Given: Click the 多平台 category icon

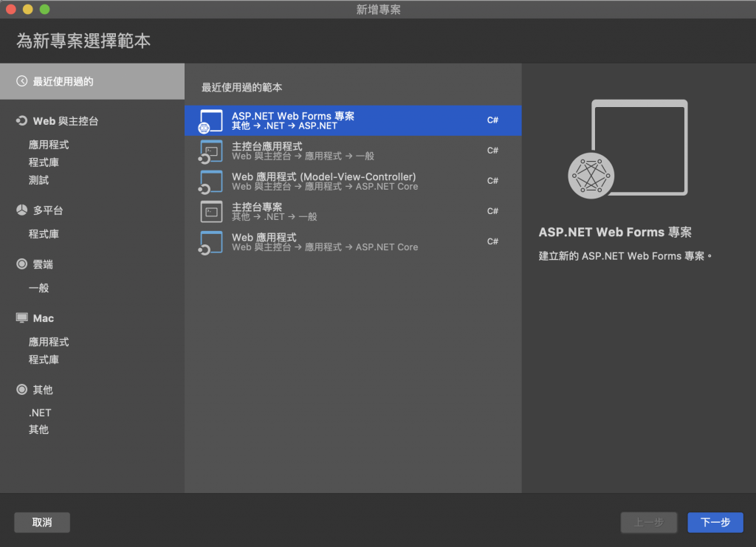Looking at the screenshot, I should pos(21,210).
